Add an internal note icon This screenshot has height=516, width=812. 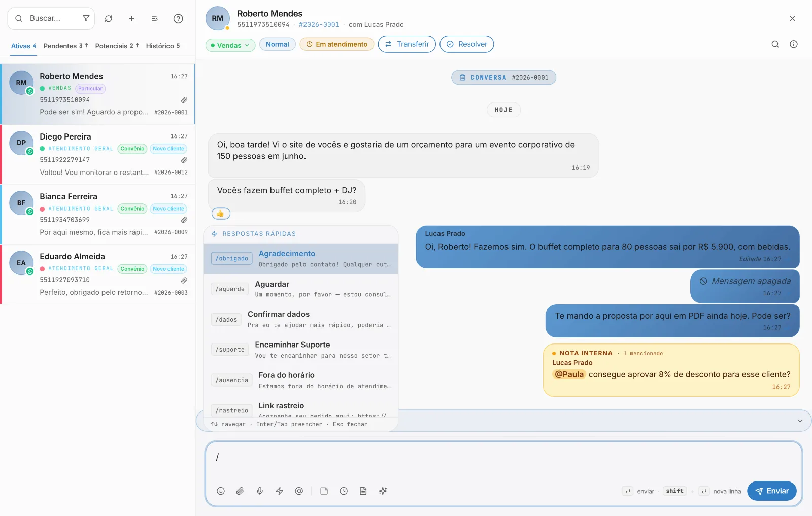point(324,491)
